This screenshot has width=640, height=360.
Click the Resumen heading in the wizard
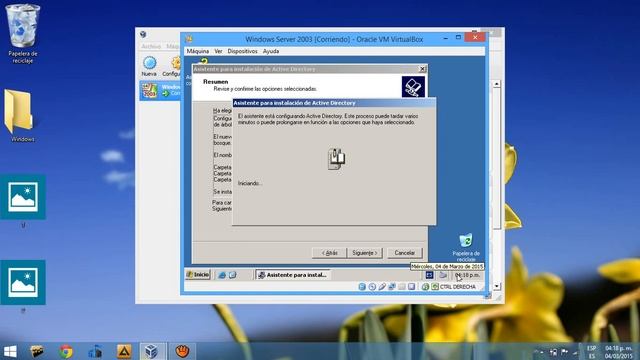[216, 82]
